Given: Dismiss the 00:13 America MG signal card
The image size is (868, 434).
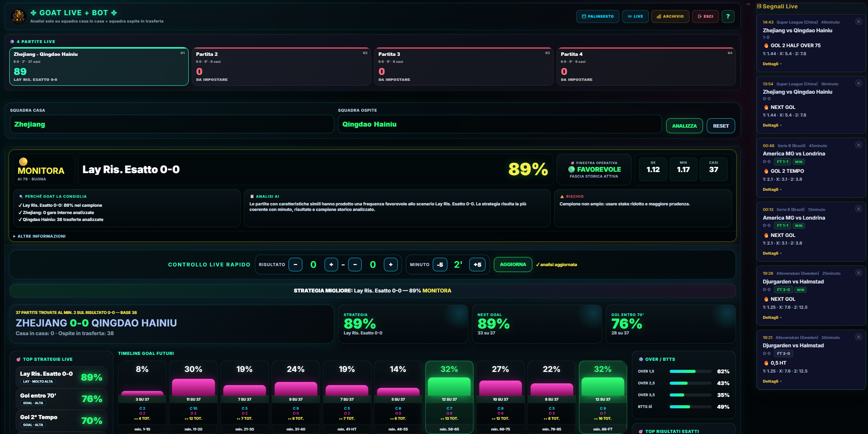Looking at the screenshot, I should click(x=859, y=209).
